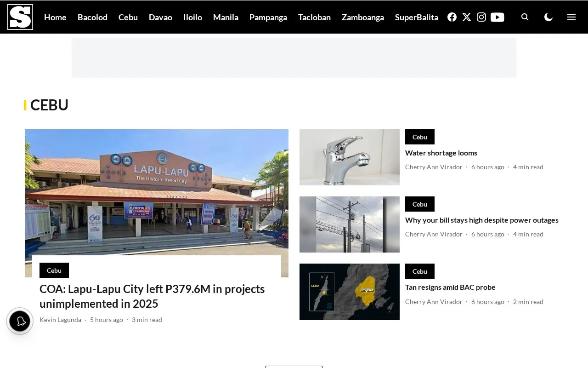Select Davao in the navigation bar
The image size is (588, 368).
tap(160, 17)
